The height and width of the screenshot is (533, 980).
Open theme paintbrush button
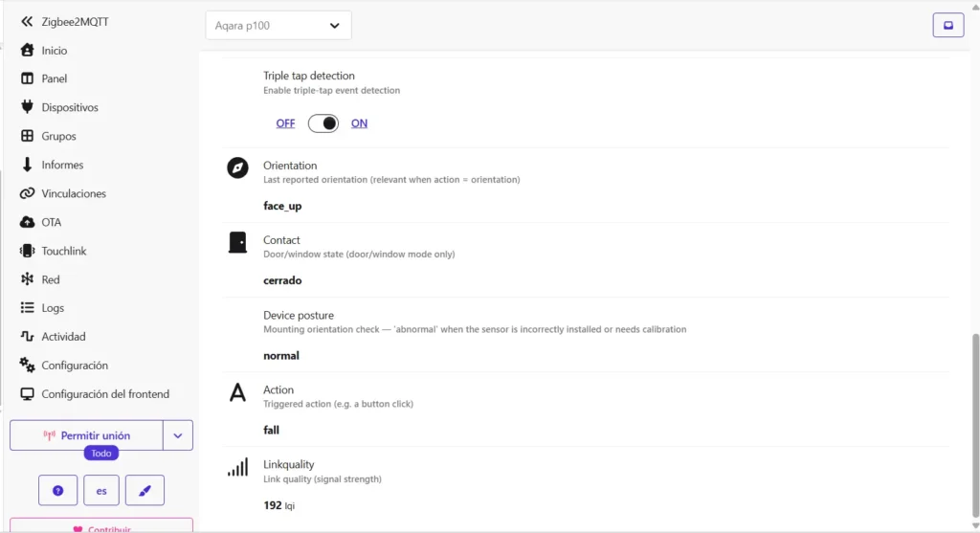145,491
